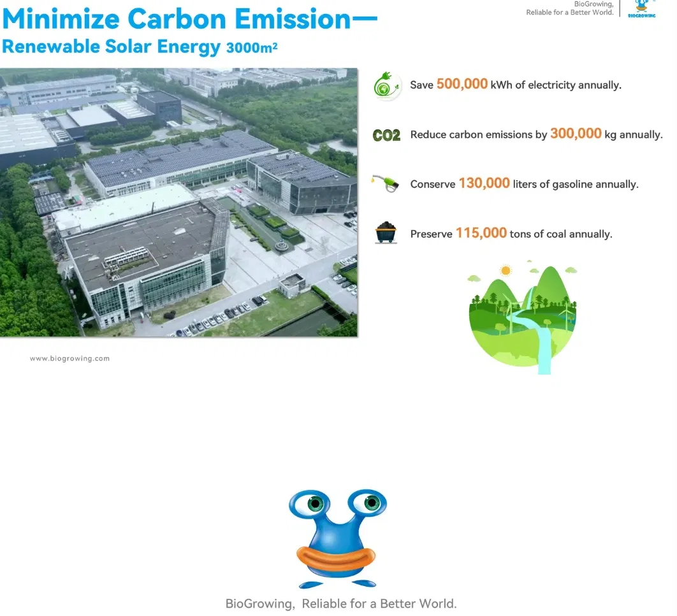This screenshot has width=677, height=616.
Task: Click the coal cart icon
Action: click(x=386, y=233)
